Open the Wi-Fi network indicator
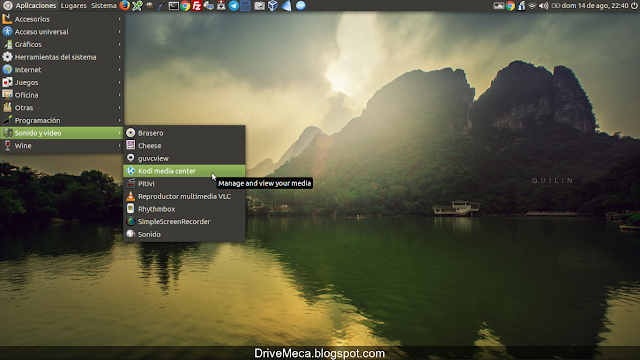This screenshot has width=640, height=360. pos(532,6)
